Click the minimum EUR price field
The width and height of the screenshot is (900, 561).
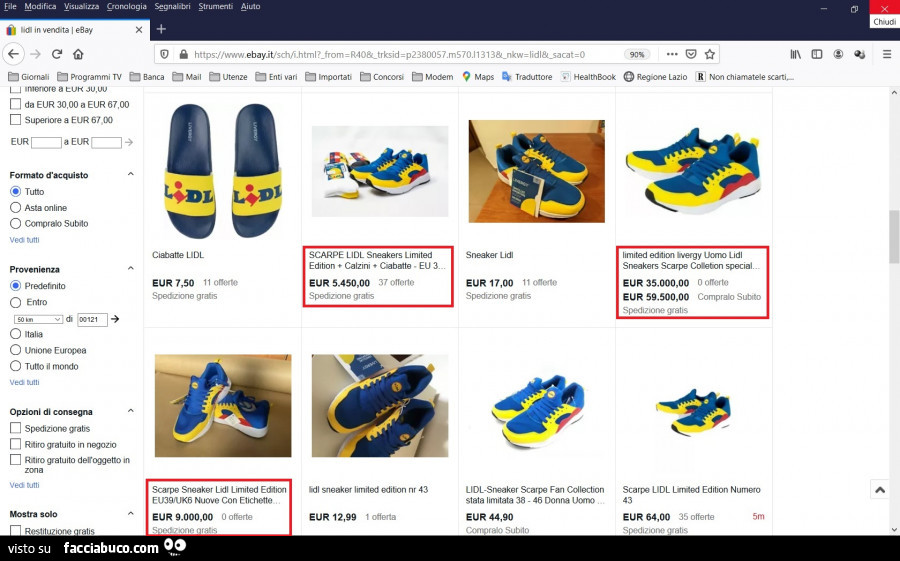46,142
